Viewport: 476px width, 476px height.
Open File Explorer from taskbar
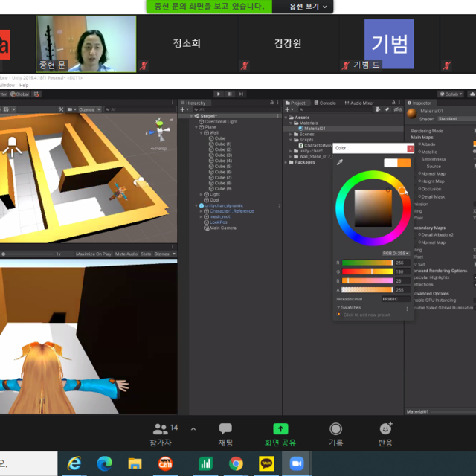tap(135, 463)
